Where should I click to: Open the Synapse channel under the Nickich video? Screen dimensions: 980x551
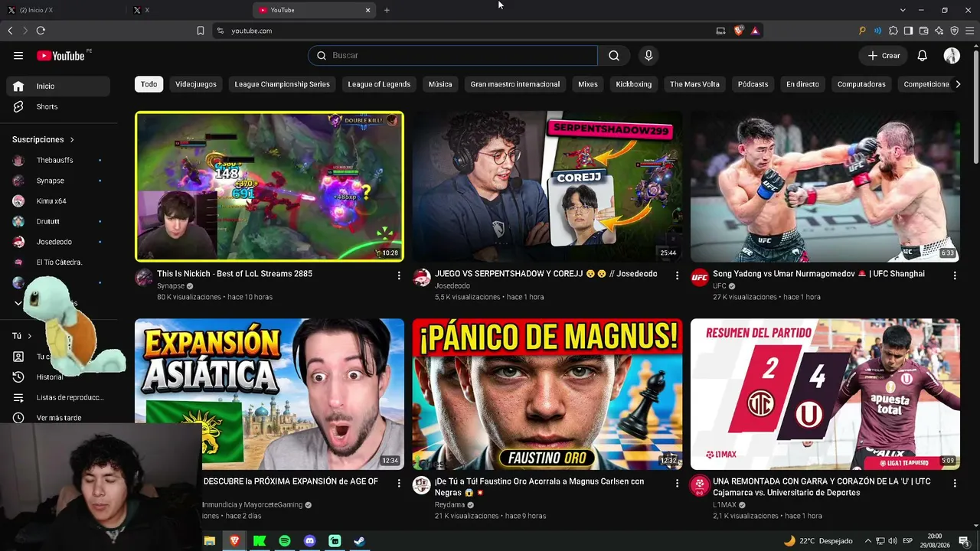click(x=171, y=286)
